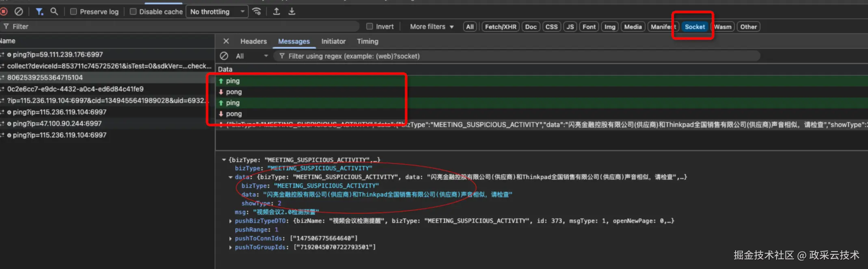Filter by Wasm requests
This screenshot has width=868, height=269.
pyautogui.click(x=723, y=27)
